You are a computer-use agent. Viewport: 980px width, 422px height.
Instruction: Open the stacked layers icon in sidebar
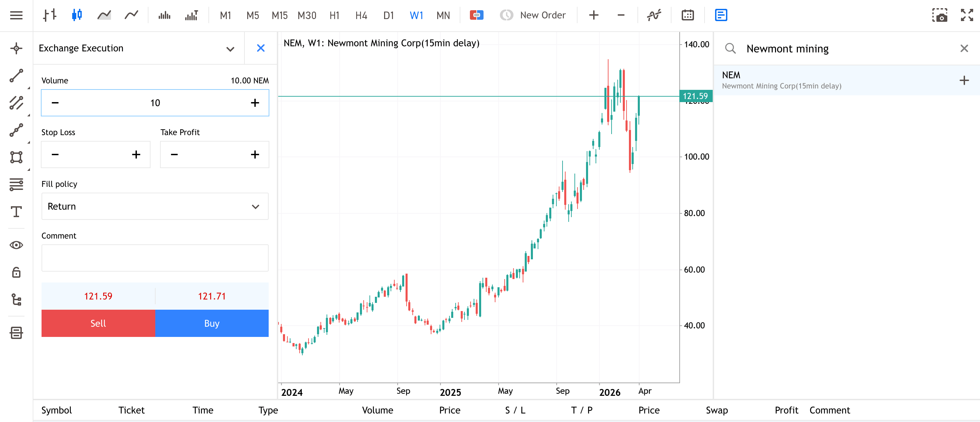pyautogui.click(x=16, y=333)
